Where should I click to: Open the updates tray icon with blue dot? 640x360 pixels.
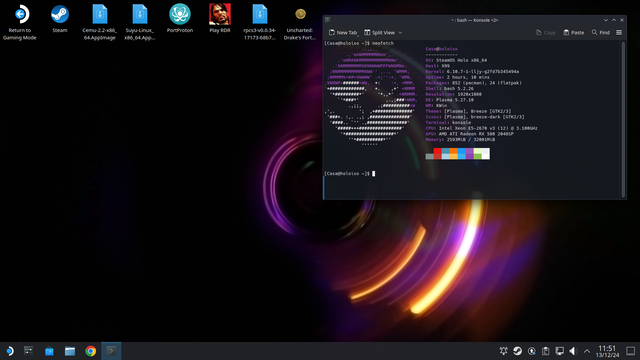(x=531, y=351)
